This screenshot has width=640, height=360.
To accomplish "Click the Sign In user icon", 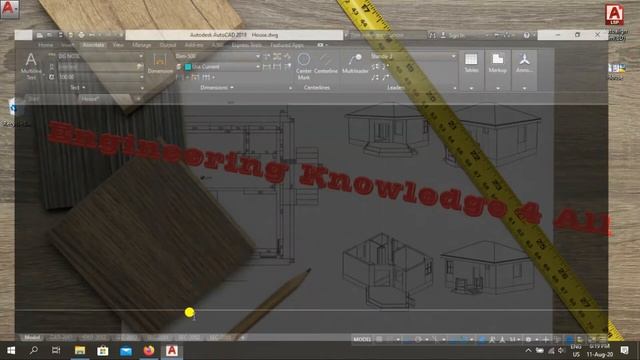I will click(x=443, y=36).
